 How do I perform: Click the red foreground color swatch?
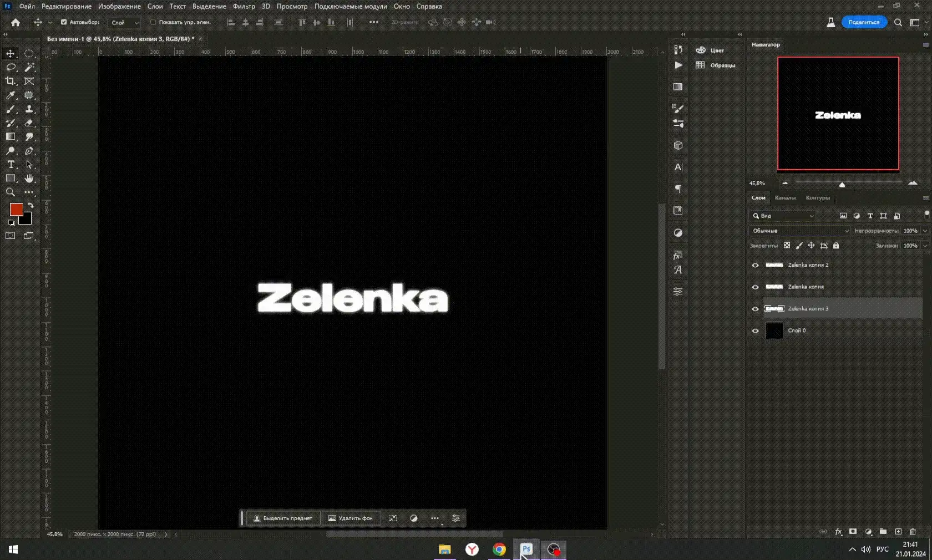(16, 209)
